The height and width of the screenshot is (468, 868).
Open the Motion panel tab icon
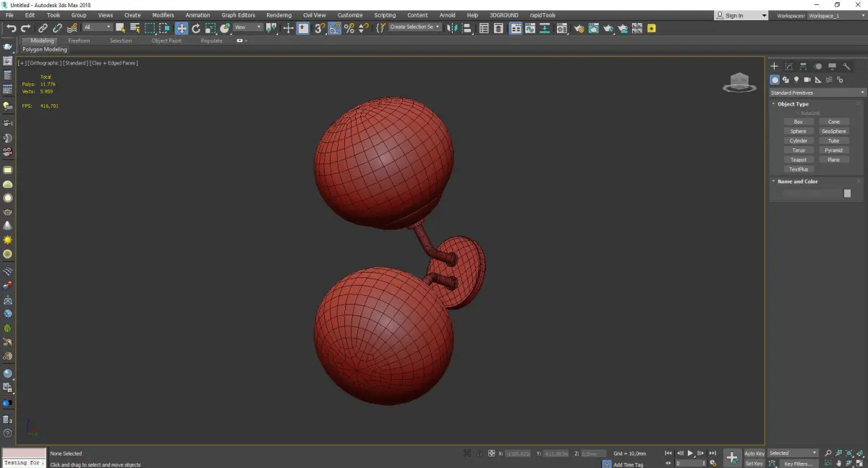817,67
